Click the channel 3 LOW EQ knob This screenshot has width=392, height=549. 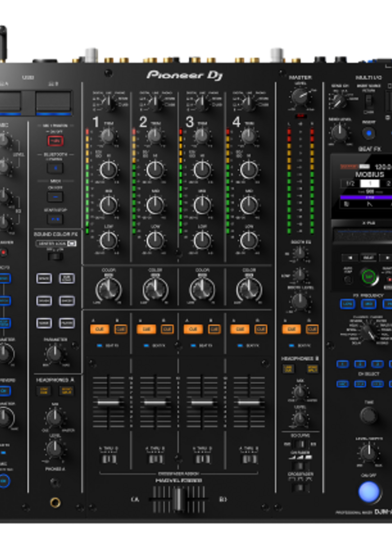(x=202, y=240)
